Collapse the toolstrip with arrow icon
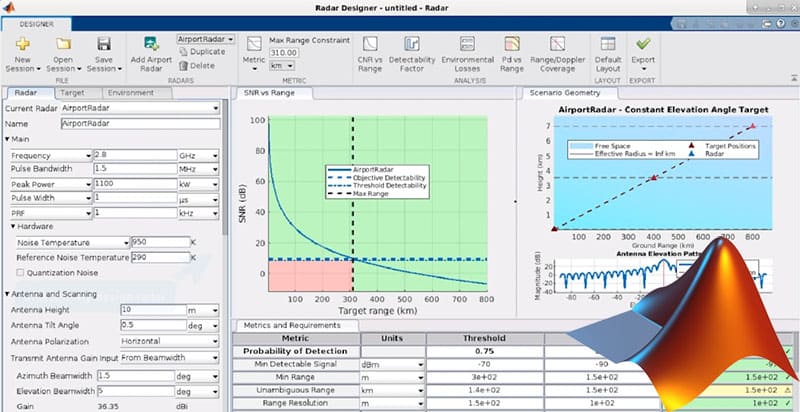The image size is (800, 412). click(794, 78)
